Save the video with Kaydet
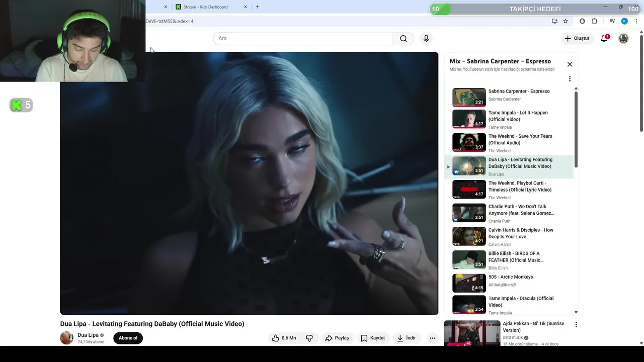644x362 pixels. pyautogui.click(x=373, y=338)
